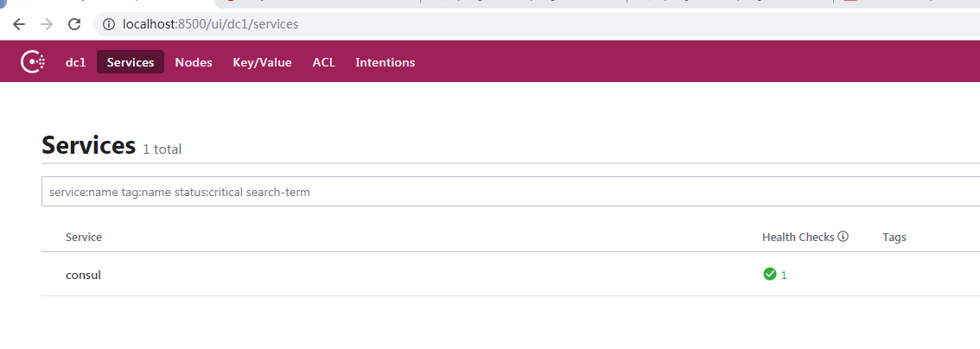Click the Service column header

coord(84,237)
